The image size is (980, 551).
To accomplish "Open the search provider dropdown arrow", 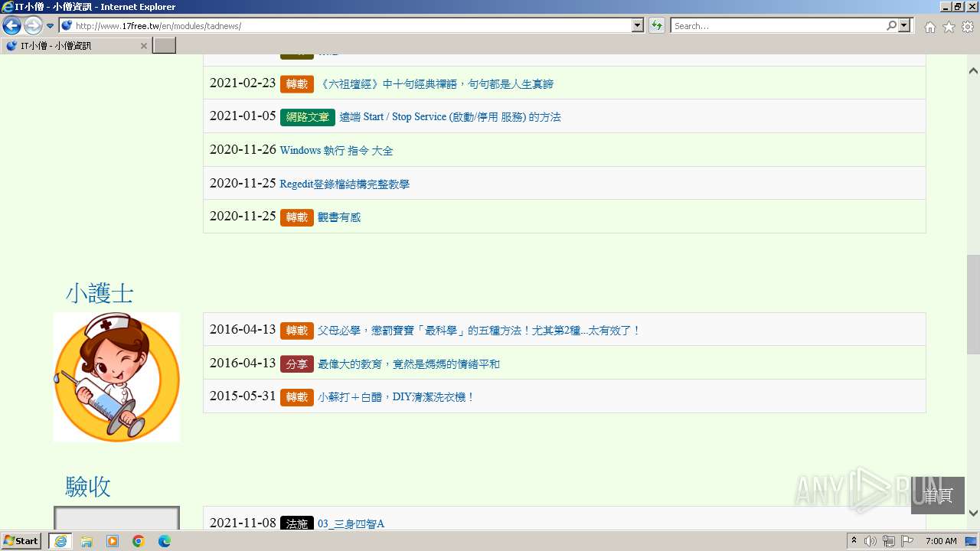I will (906, 26).
